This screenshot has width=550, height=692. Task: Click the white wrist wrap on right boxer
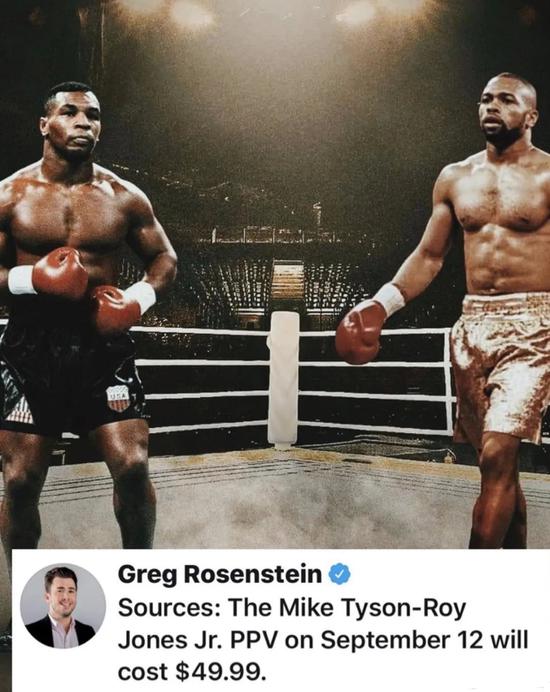(x=388, y=299)
